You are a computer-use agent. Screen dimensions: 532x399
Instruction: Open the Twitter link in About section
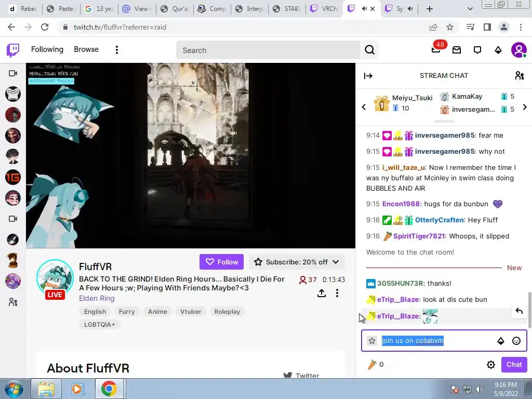[x=302, y=375]
